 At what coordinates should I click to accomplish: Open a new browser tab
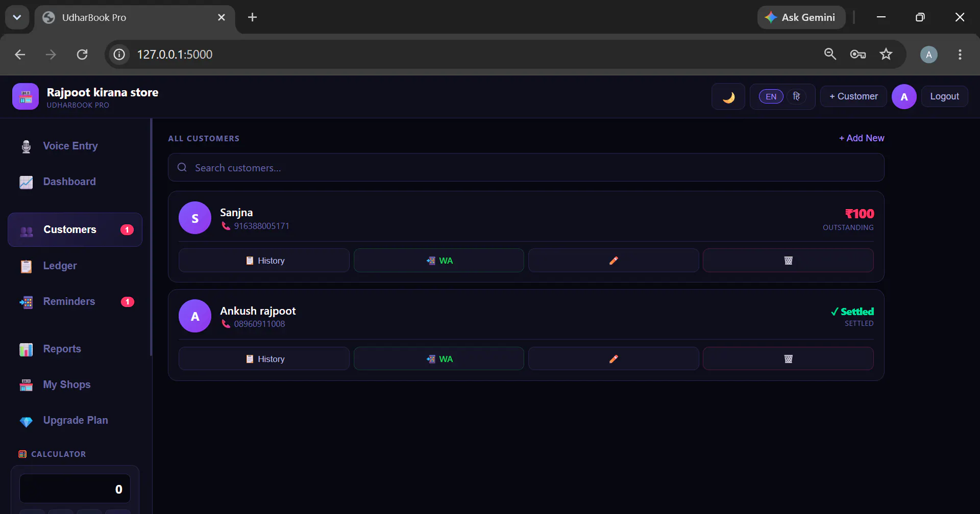[x=252, y=17]
